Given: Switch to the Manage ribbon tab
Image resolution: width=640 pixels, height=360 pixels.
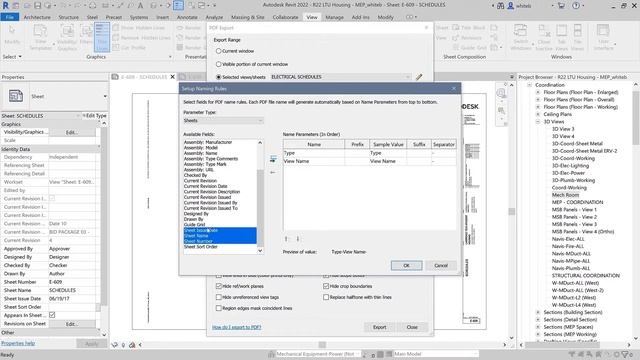Looking at the screenshot, I should coord(334,17).
